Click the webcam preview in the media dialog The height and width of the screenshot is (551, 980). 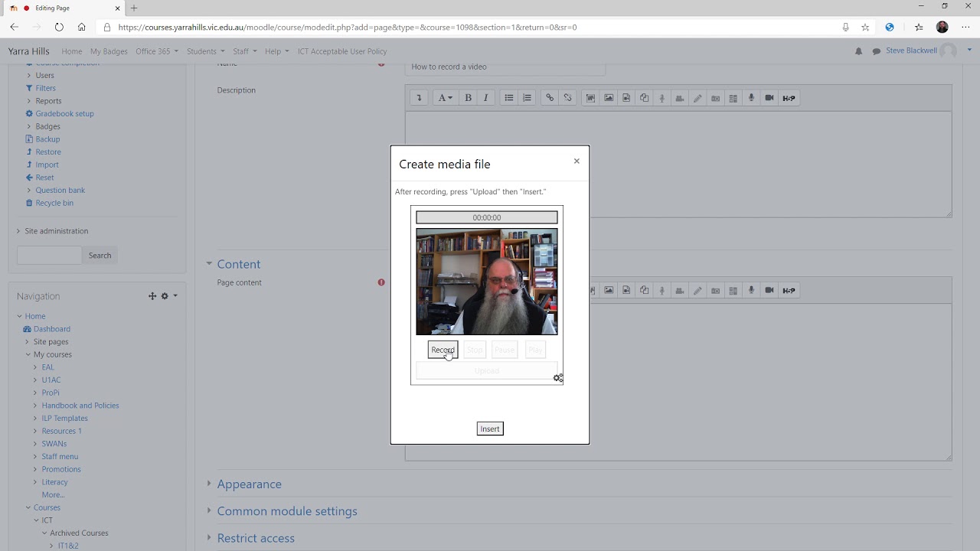(487, 282)
